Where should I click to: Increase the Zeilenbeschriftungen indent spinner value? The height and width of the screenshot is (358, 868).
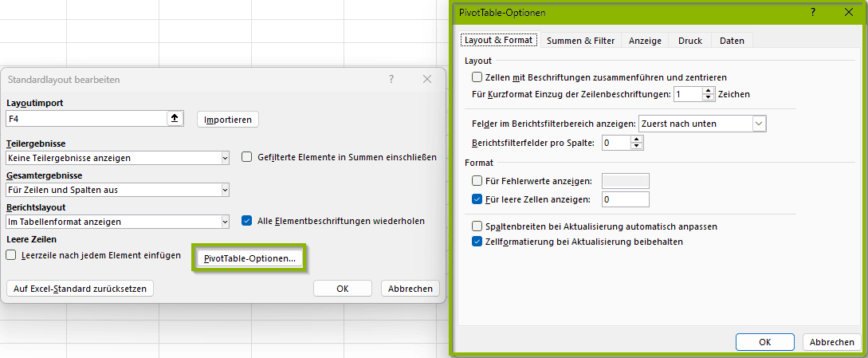click(x=709, y=90)
